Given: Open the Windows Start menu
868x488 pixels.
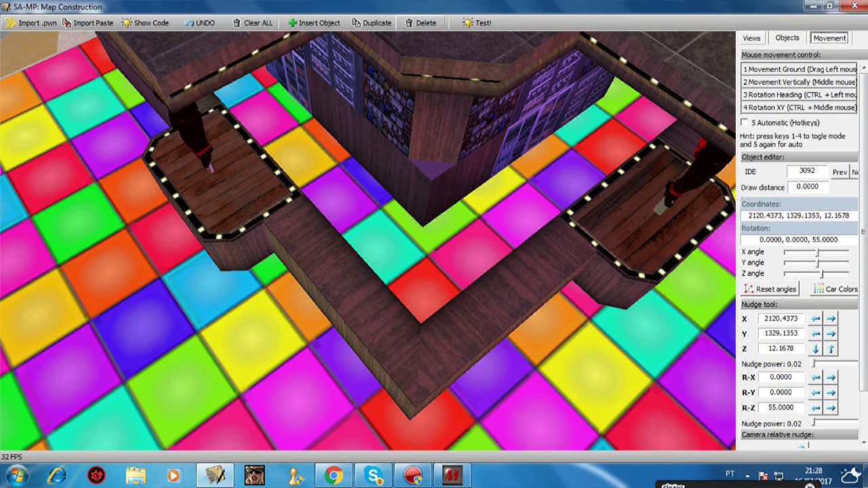Looking at the screenshot, I should [x=16, y=475].
